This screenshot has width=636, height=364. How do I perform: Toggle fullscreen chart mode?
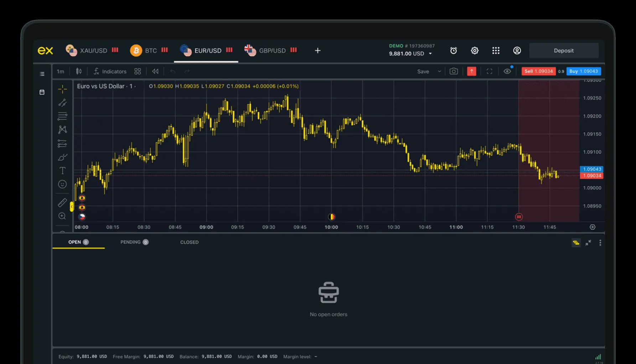pyautogui.click(x=489, y=71)
